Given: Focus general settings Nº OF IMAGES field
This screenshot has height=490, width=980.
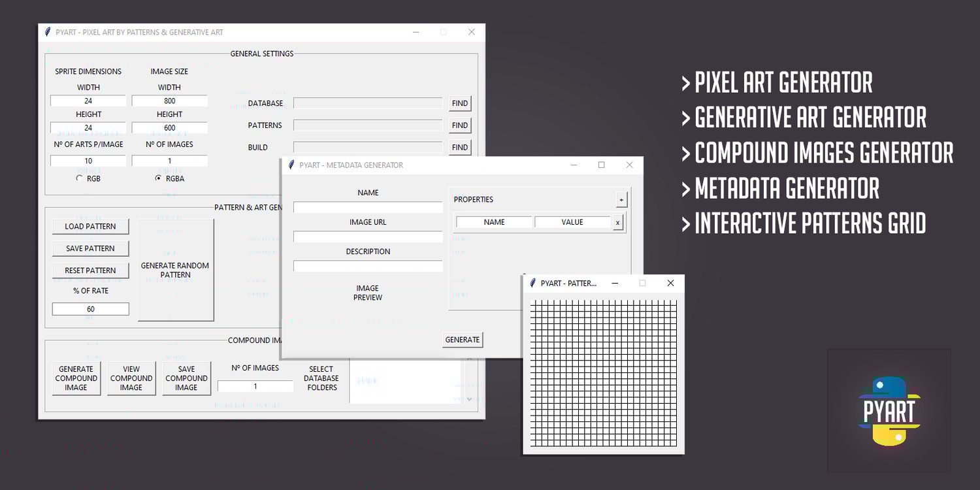Looking at the screenshot, I should [170, 161].
